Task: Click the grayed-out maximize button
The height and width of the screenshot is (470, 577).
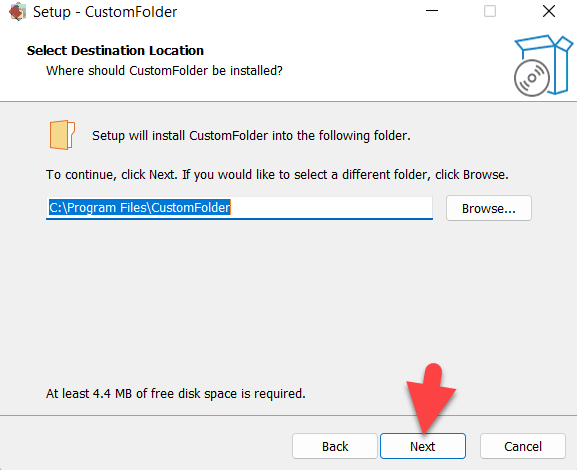Action: tap(489, 11)
